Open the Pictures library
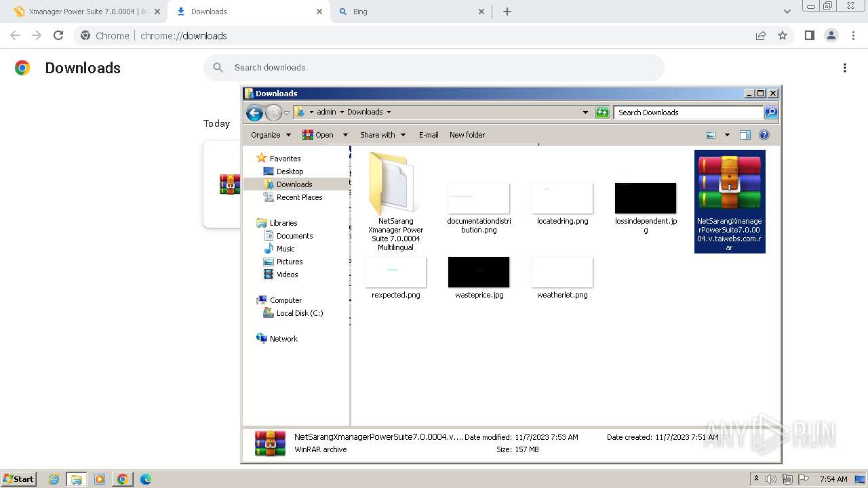Screen dimensions: 868x488 290,262
